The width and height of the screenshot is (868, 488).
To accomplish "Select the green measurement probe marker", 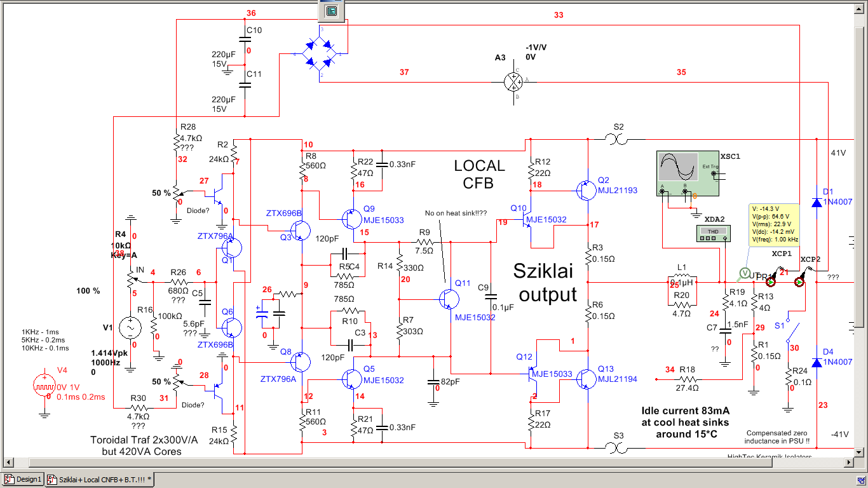I will [x=743, y=273].
